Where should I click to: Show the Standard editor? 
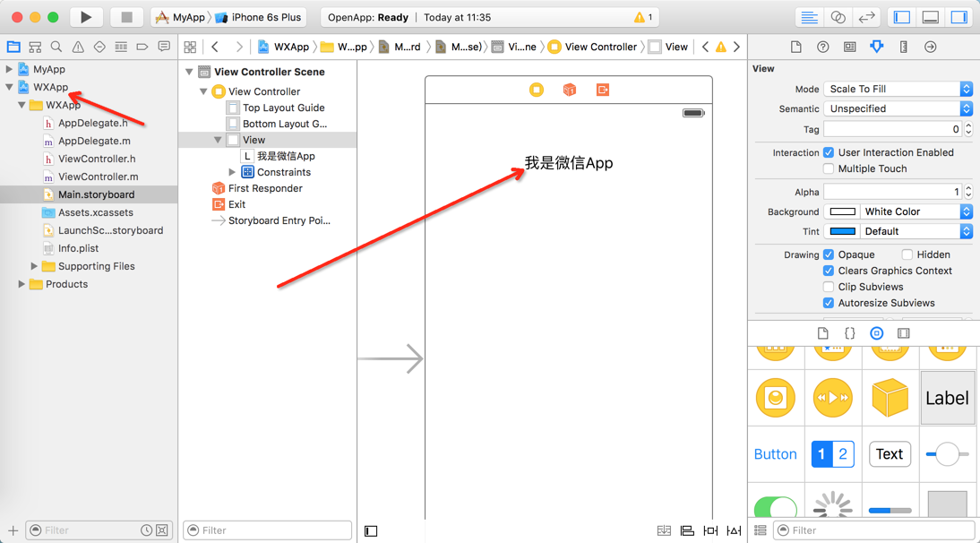click(x=810, y=18)
